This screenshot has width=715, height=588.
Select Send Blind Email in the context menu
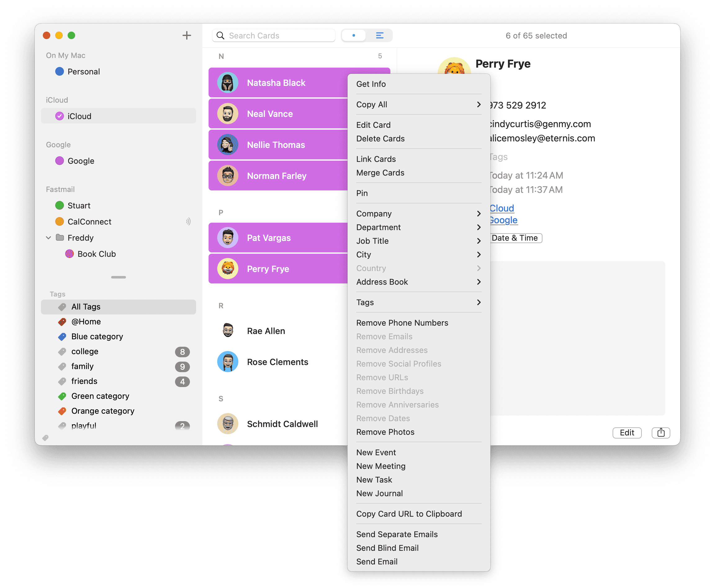pyautogui.click(x=387, y=548)
